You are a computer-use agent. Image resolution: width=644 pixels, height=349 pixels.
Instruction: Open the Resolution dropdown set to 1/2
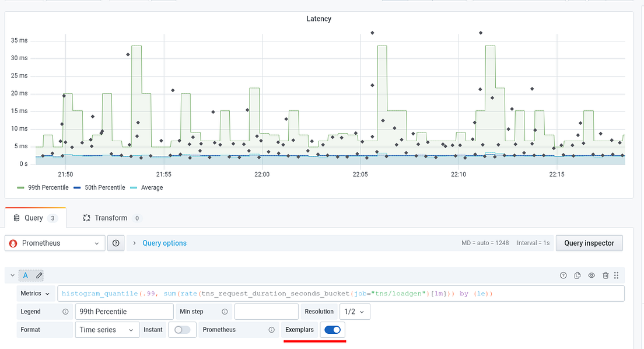coord(355,311)
